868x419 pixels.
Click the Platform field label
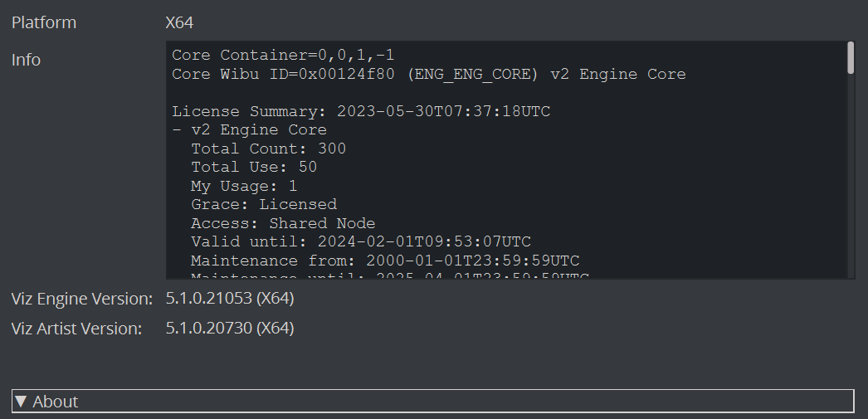44,22
